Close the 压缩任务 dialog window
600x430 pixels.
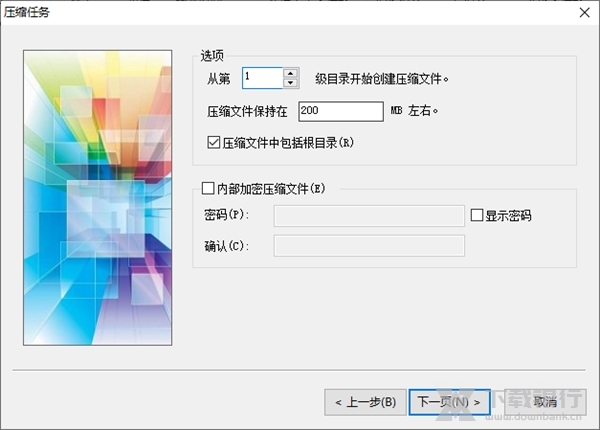click(583, 12)
